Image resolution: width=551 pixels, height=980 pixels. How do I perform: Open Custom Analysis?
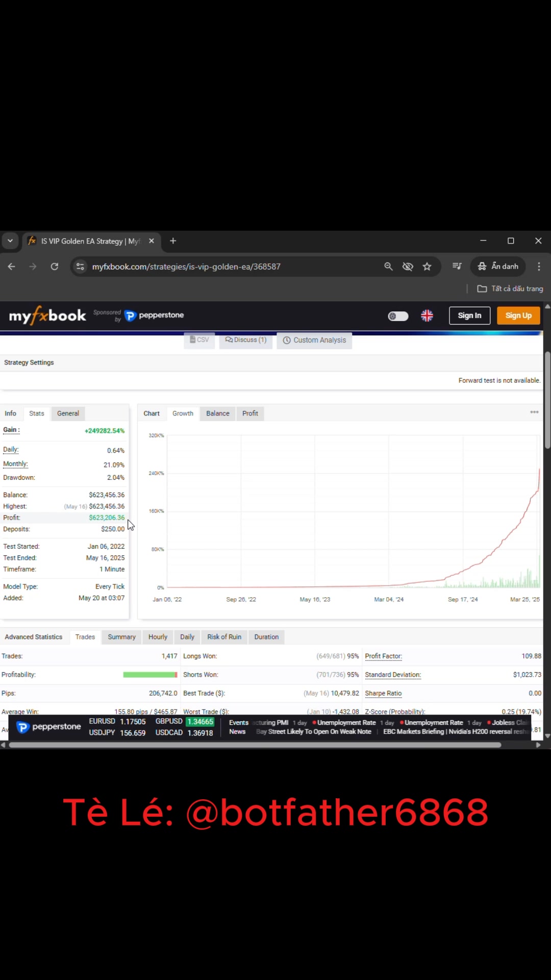[x=314, y=340]
